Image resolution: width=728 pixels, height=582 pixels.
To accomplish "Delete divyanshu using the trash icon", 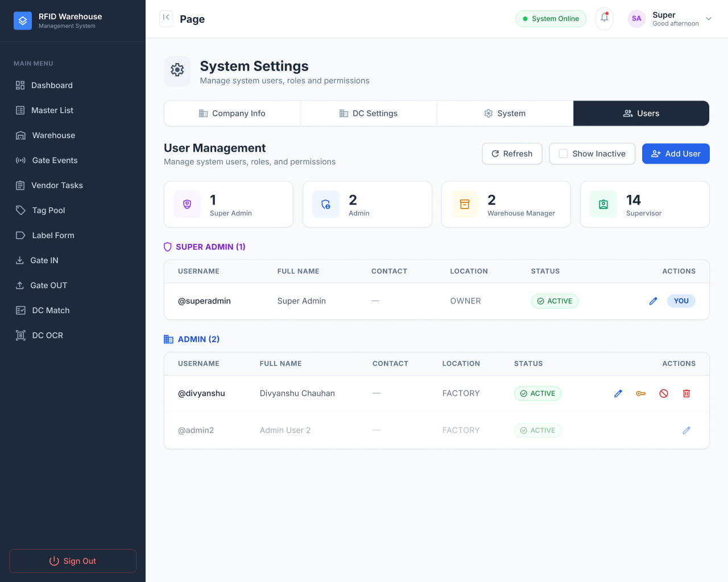I will coord(686,393).
